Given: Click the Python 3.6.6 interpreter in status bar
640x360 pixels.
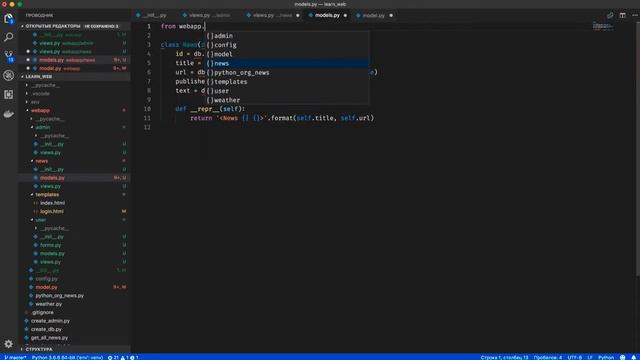Looking at the screenshot, I should point(67,357).
